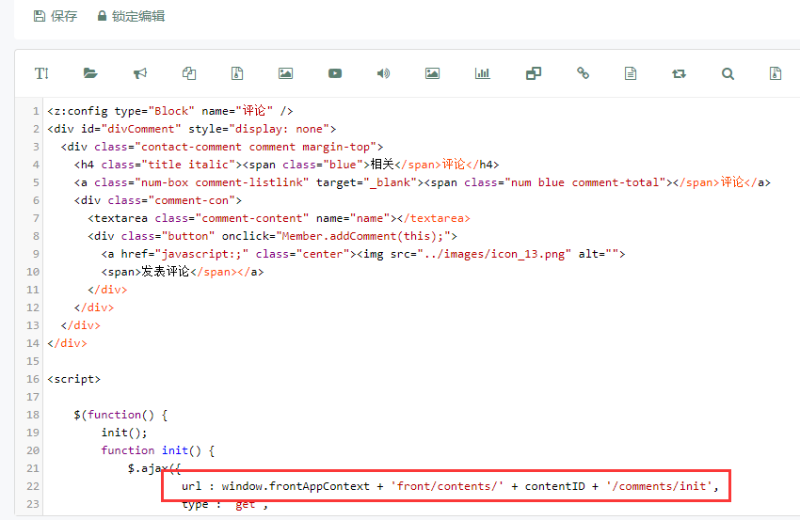Screen dimensions: 800x520
Task: Click the copy documents icon
Action: click(189, 73)
